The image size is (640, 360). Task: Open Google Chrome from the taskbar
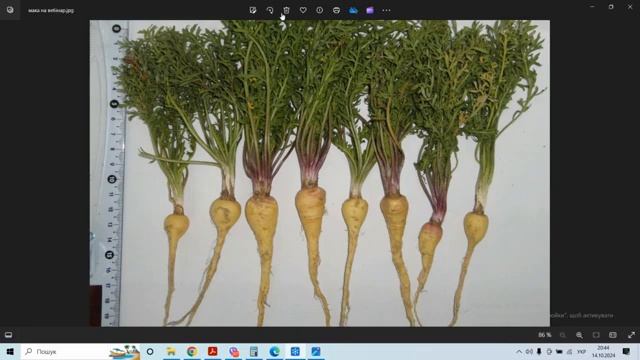192,351
